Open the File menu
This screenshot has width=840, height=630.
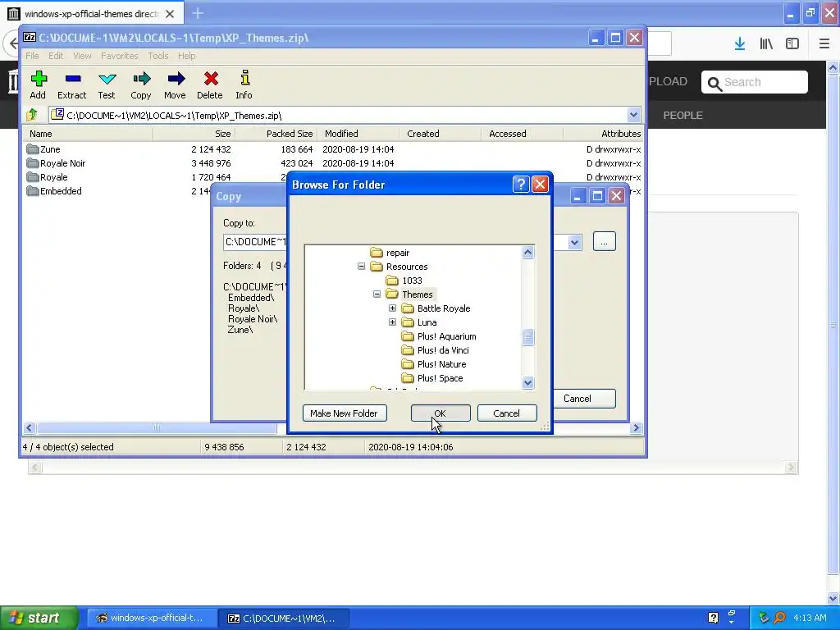coord(32,56)
